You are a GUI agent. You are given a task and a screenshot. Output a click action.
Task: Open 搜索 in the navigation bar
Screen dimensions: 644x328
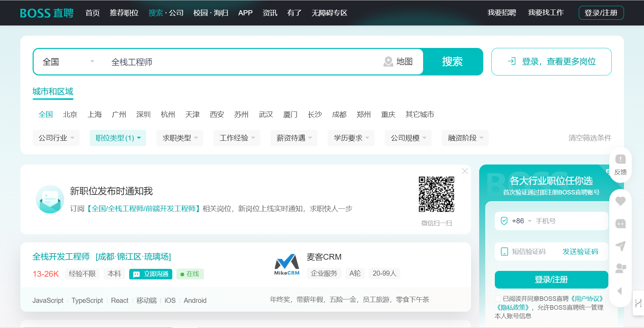pos(156,13)
